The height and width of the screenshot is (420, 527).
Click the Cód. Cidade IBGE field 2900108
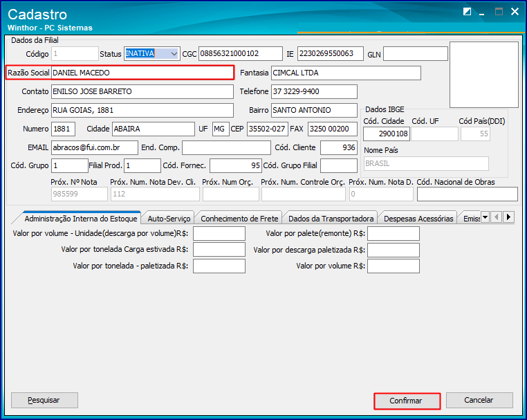(387, 134)
